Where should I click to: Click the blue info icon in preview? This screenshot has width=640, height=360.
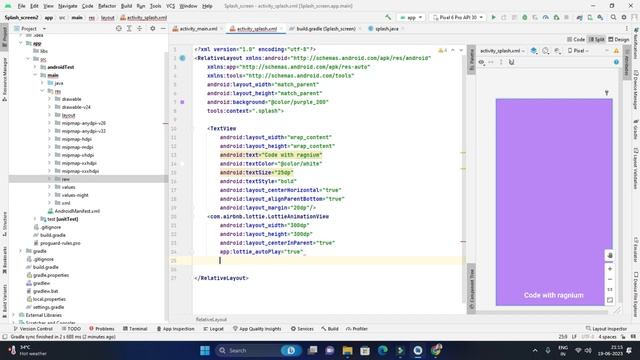616,62
